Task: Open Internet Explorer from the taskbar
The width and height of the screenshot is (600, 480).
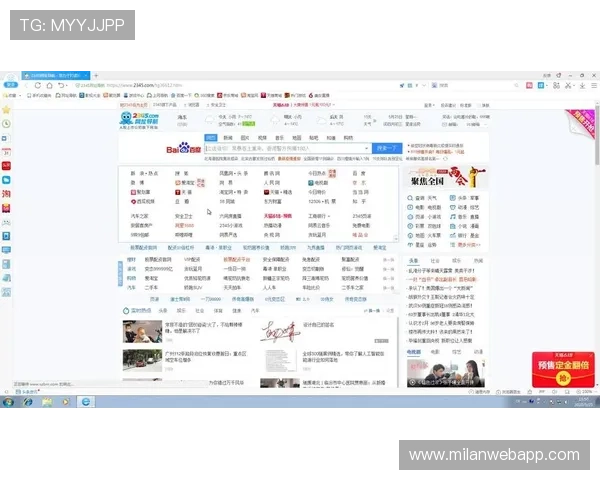Action: tap(28, 402)
